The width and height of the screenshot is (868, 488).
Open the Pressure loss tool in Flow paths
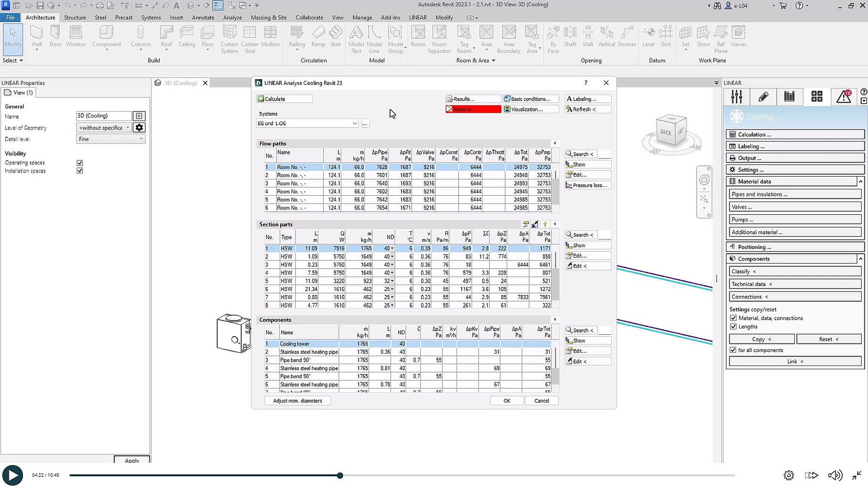point(587,185)
